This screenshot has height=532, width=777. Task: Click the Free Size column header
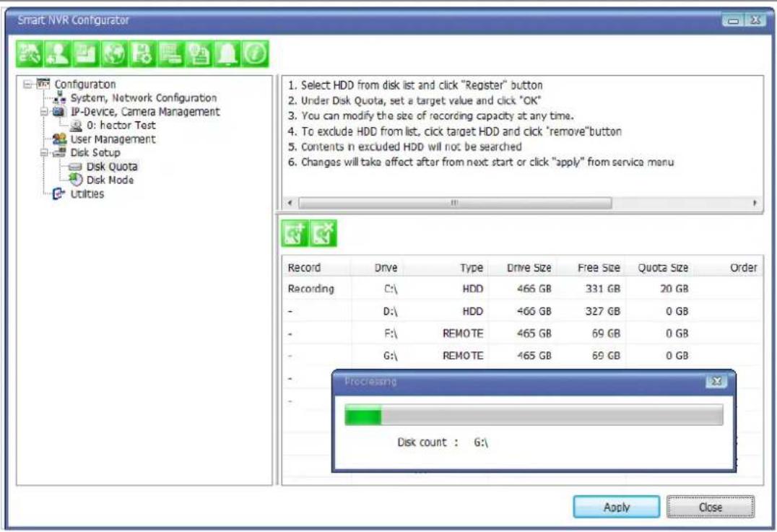click(x=591, y=268)
